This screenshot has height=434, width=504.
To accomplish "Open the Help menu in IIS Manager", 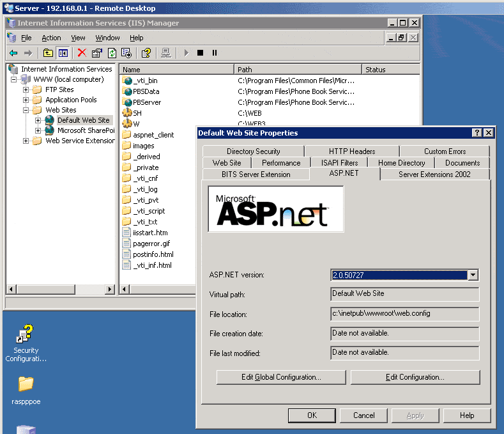I will [x=137, y=38].
